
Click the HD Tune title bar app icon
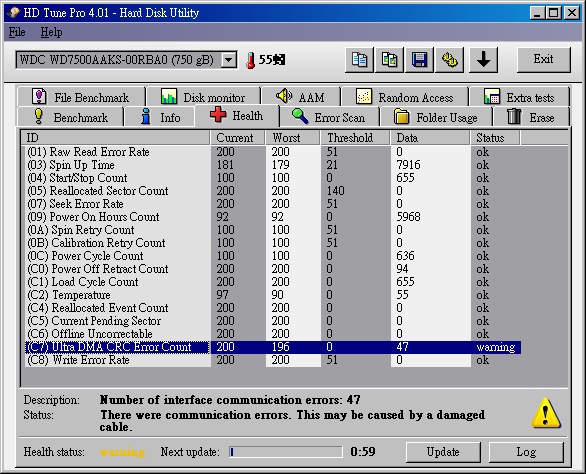13,13
